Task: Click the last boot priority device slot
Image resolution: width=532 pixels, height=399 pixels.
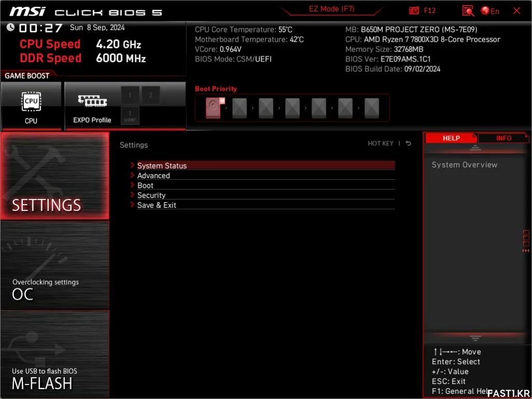Action: 371,108
